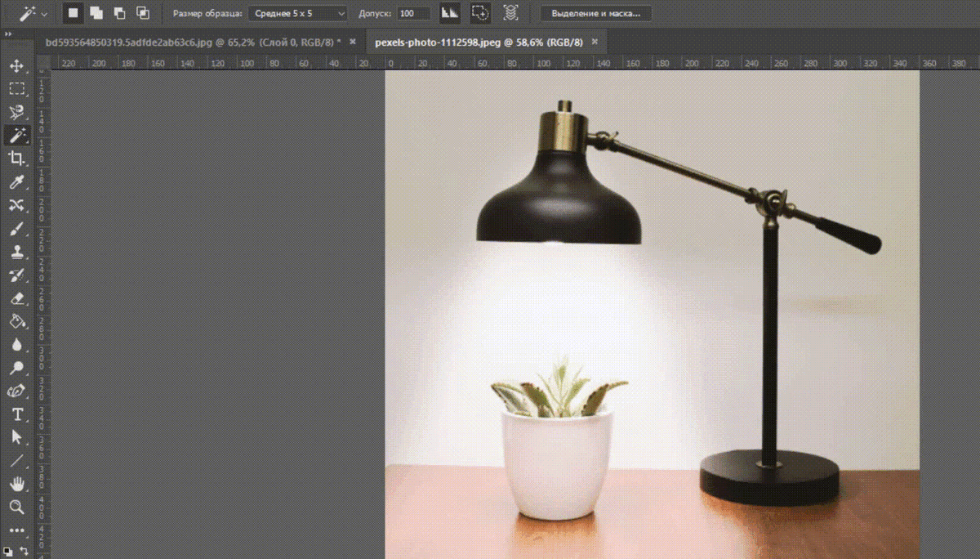Select the Paint Bucket tool
The width and height of the screenshot is (980, 559).
pyautogui.click(x=16, y=321)
